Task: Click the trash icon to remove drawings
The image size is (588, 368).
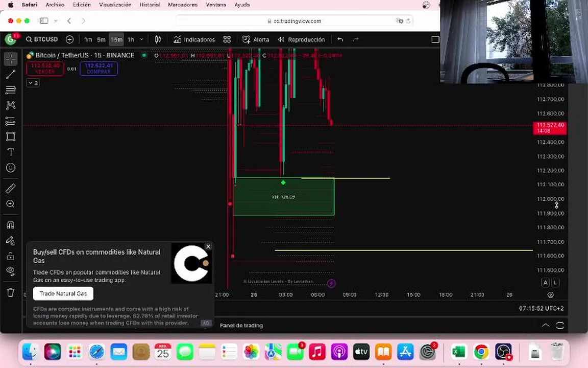Action: pyautogui.click(x=11, y=292)
